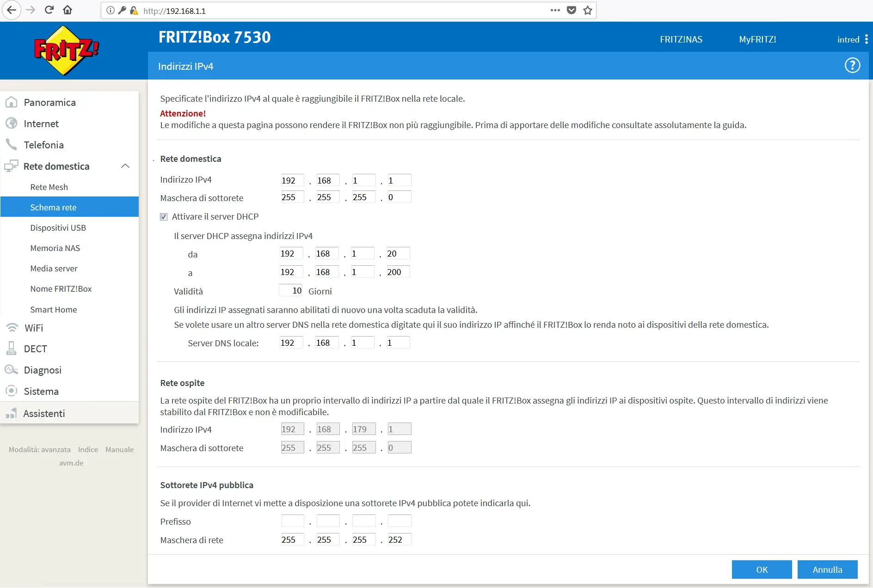Image resolution: width=873 pixels, height=588 pixels.
Task: Collapse the Rete domestica menu chevron
Action: coord(125,166)
